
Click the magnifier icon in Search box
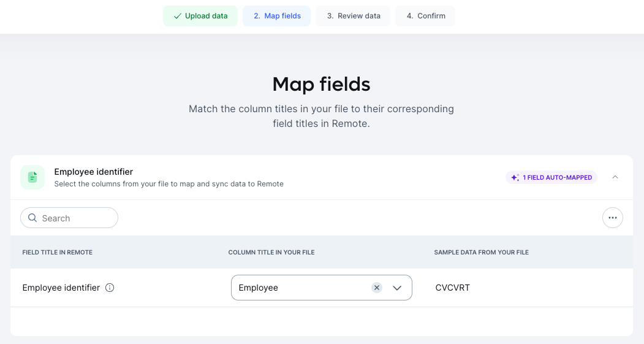[x=32, y=218]
